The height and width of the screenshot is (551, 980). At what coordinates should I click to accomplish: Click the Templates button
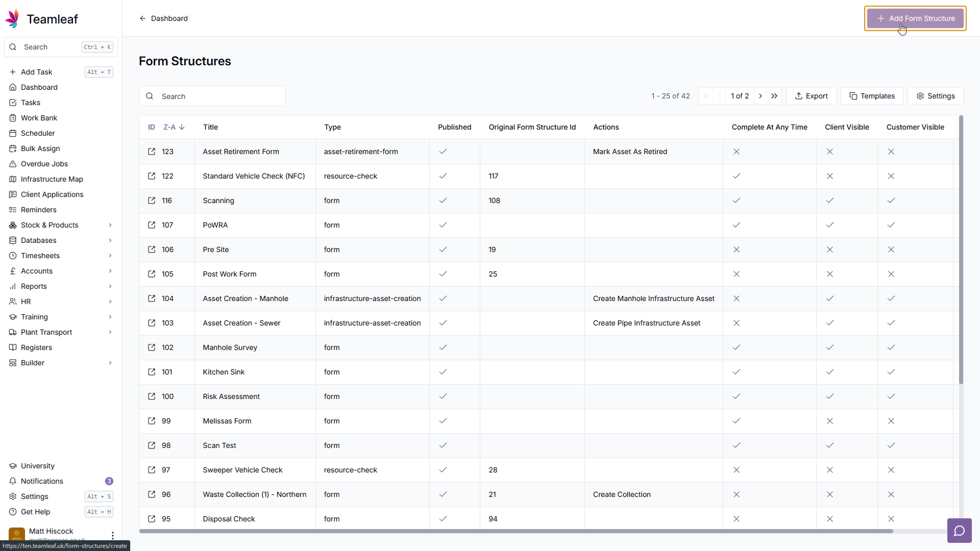coord(872,96)
